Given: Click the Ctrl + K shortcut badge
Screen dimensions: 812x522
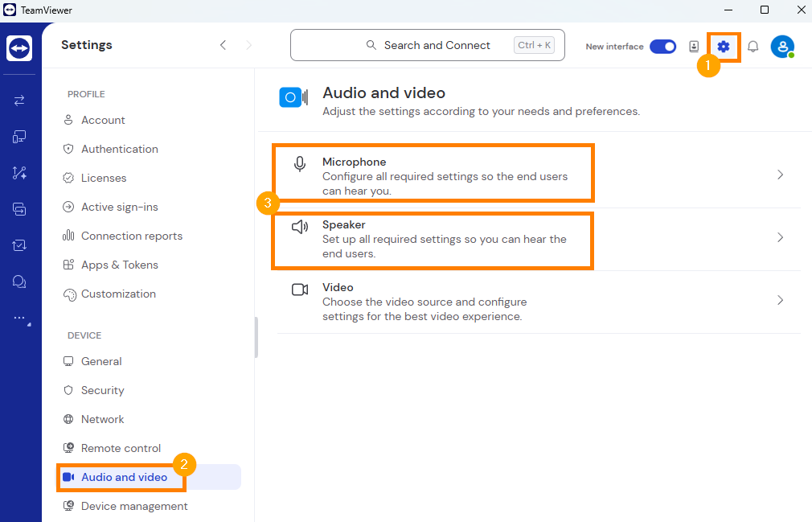Looking at the screenshot, I should coord(534,45).
